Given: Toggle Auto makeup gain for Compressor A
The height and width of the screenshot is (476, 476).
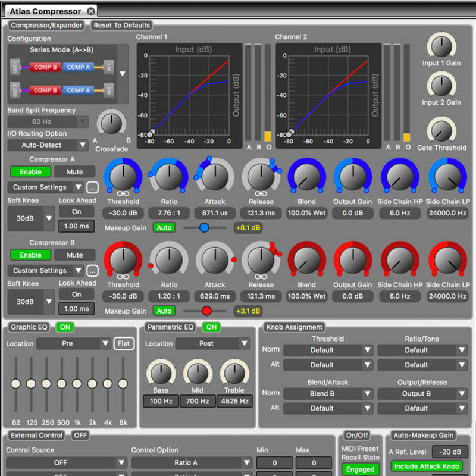Looking at the screenshot, I should point(164,227).
